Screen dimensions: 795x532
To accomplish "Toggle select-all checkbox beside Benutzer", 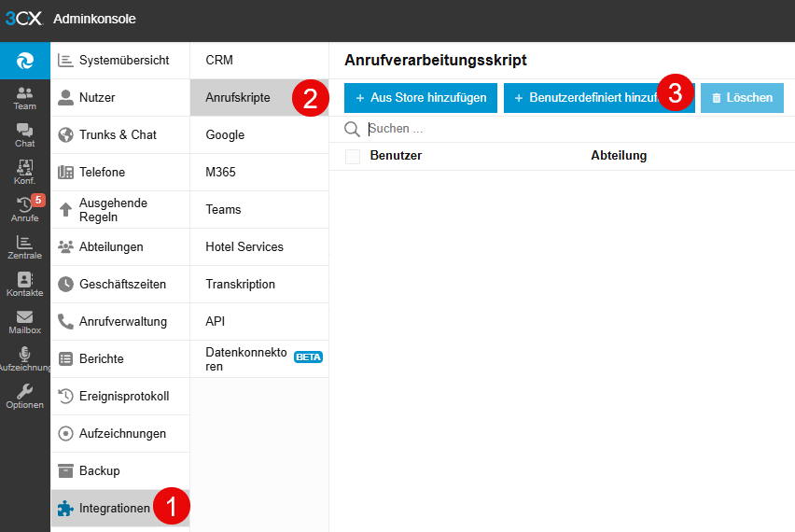I will coord(353,157).
